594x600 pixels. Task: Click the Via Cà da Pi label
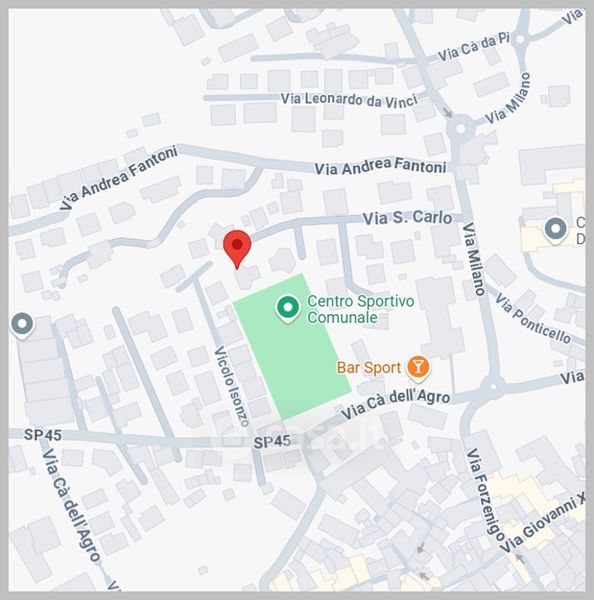point(473,47)
